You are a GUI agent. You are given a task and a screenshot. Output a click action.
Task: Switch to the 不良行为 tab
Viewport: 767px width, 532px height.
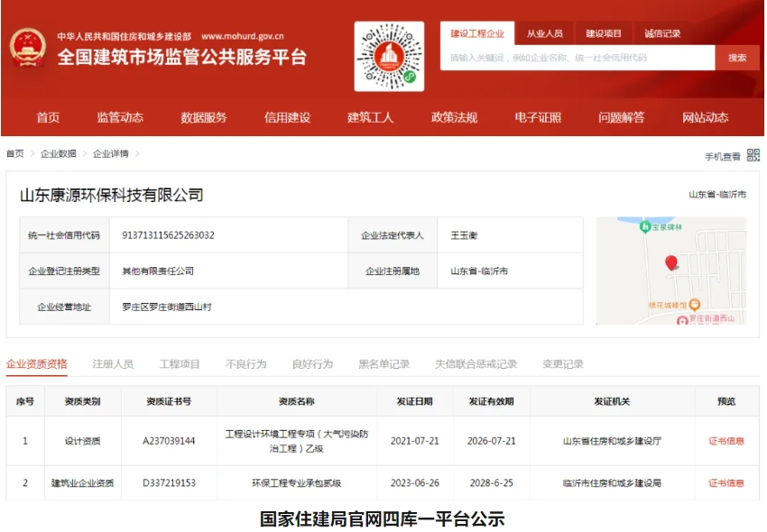click(x=246, y=363)
